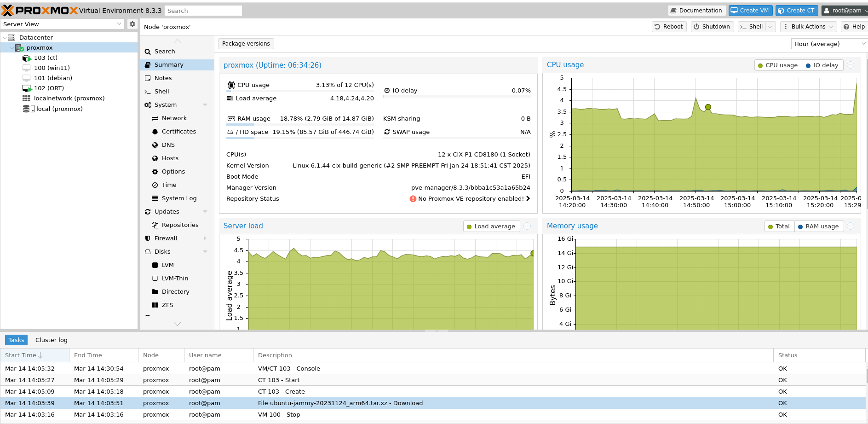Open the Server View settings gear
Viewport: 868px width, 424px height.
click(x=132, y=24)
